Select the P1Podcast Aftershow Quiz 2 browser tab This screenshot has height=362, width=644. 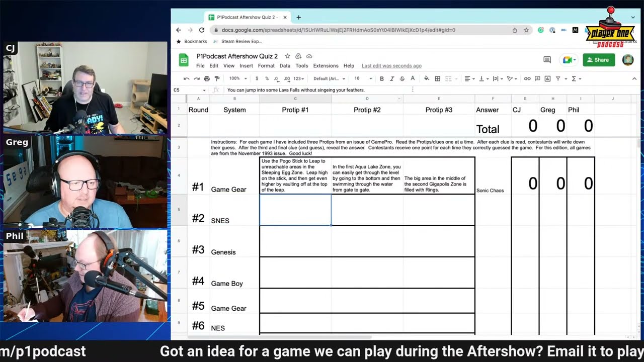[x=248, y=17]
